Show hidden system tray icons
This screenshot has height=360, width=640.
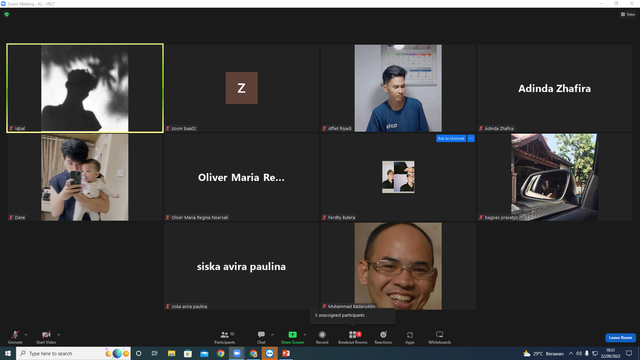(571, 353)
